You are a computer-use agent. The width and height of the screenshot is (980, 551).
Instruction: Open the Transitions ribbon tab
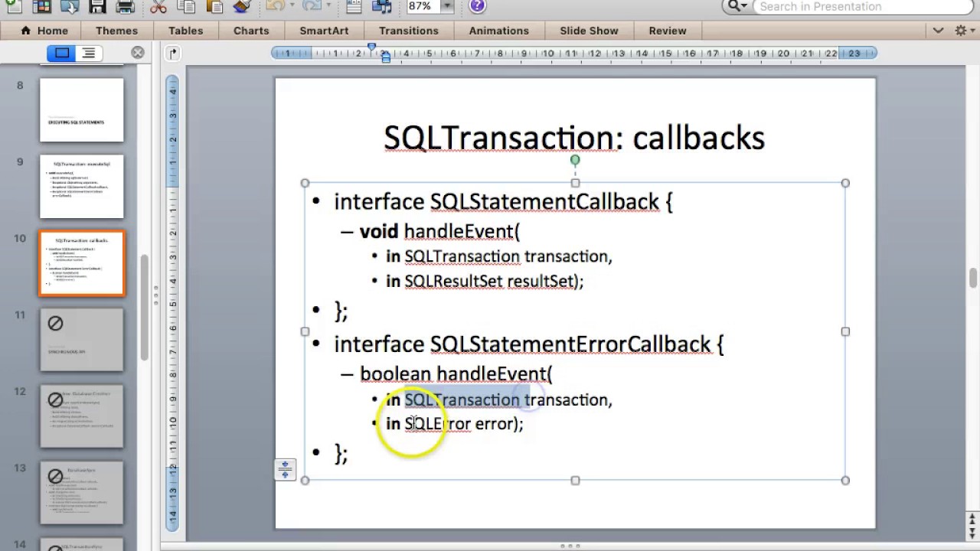point(409,31)
